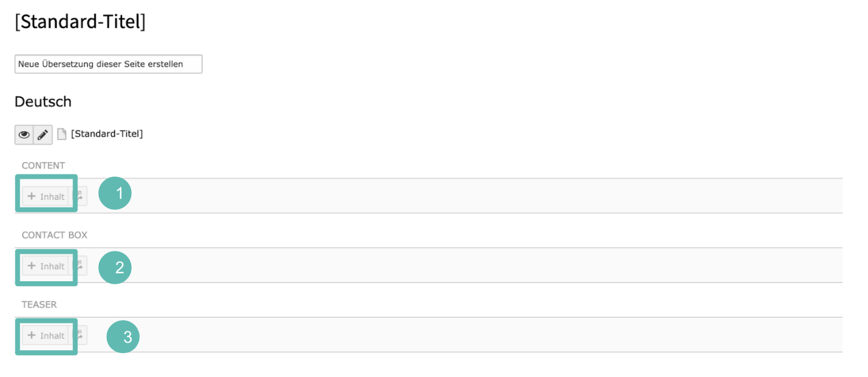Screen dimensions: 868x377
Task: Paste clipboard content into the TEASER column
Action: [x=79, y=336]
